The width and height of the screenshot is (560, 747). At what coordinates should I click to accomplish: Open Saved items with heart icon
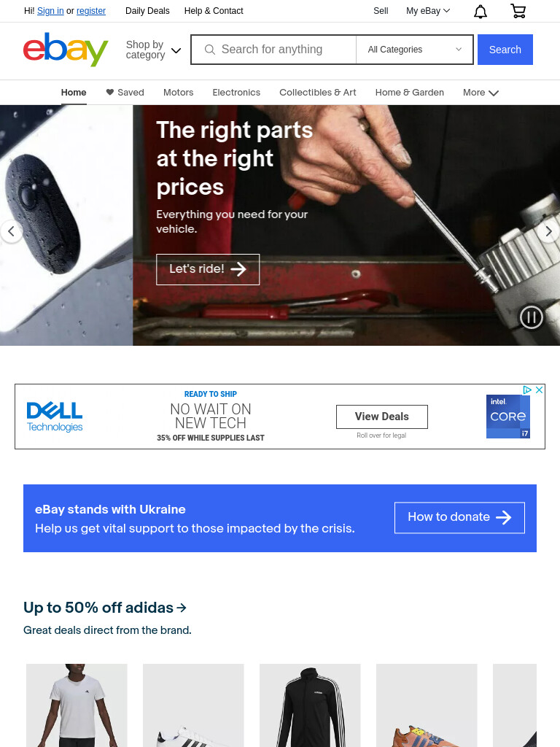125,93
